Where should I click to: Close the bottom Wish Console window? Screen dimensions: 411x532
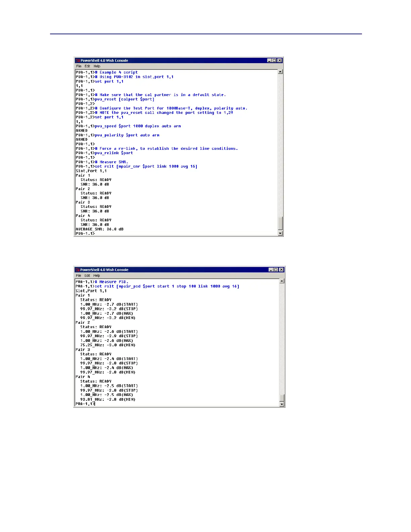click(x=281, y=270)
